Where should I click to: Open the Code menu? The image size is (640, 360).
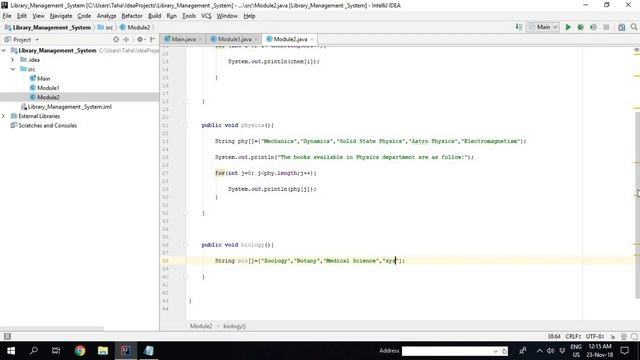pos(84,16)
